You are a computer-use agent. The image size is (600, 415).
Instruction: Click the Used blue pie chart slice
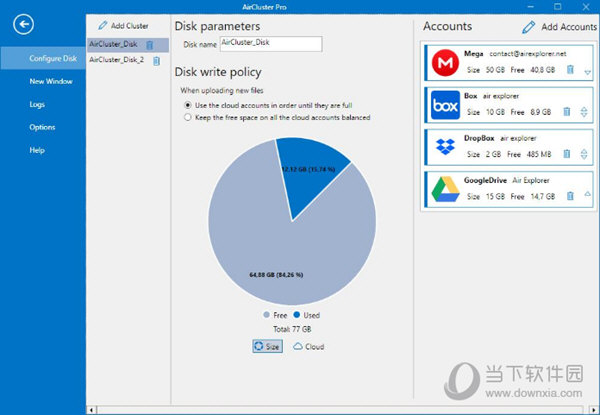tap(311, 174)
